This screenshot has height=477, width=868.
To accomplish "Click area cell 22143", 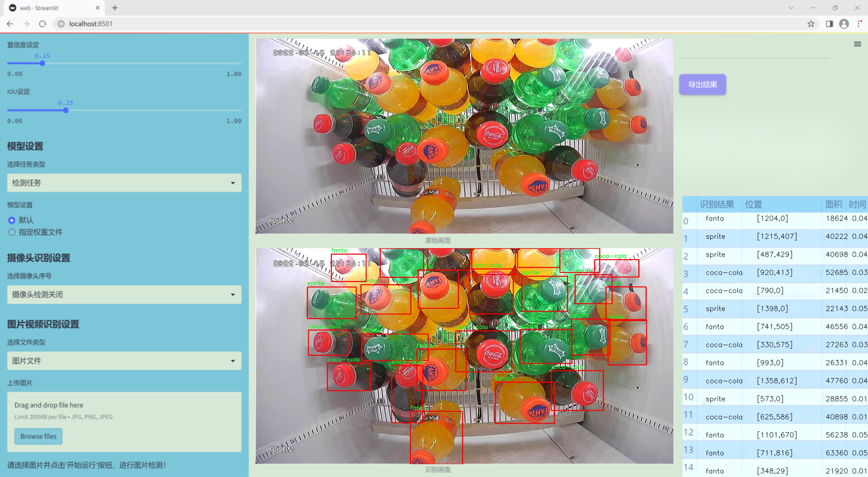I will point(834,309).
